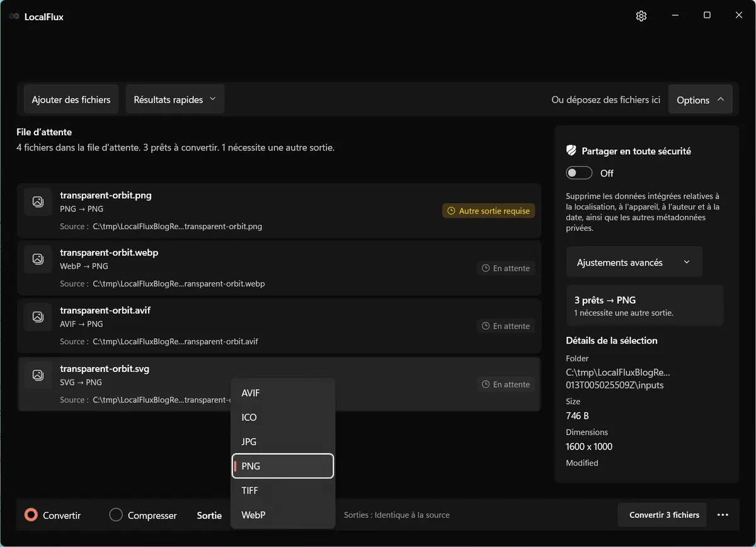The height and width of the screenshot is (547, 756).
Task: Click the LocalFlux infinity logo icon
Action: pyautogui.click(x=14, y=16)
